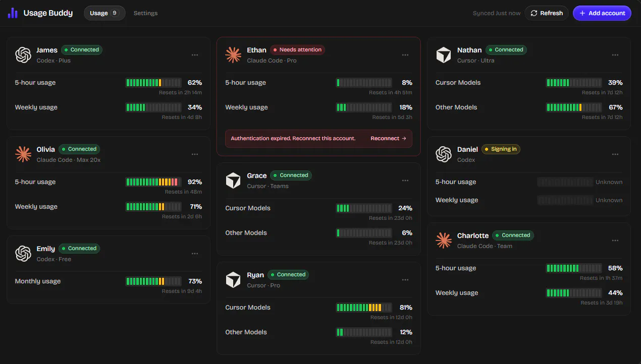The image size is (641, 364).
Task: Click Daniel's Codex OpenAI logo
Action: [444, 154]
